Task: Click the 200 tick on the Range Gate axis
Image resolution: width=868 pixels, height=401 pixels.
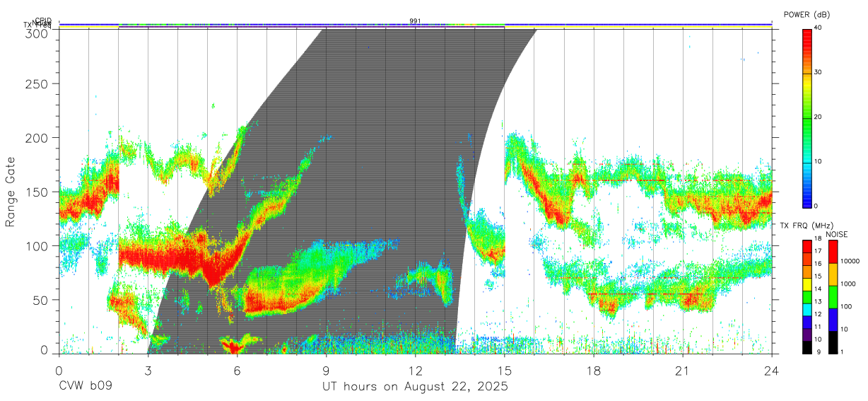Action: pos(38,137)
